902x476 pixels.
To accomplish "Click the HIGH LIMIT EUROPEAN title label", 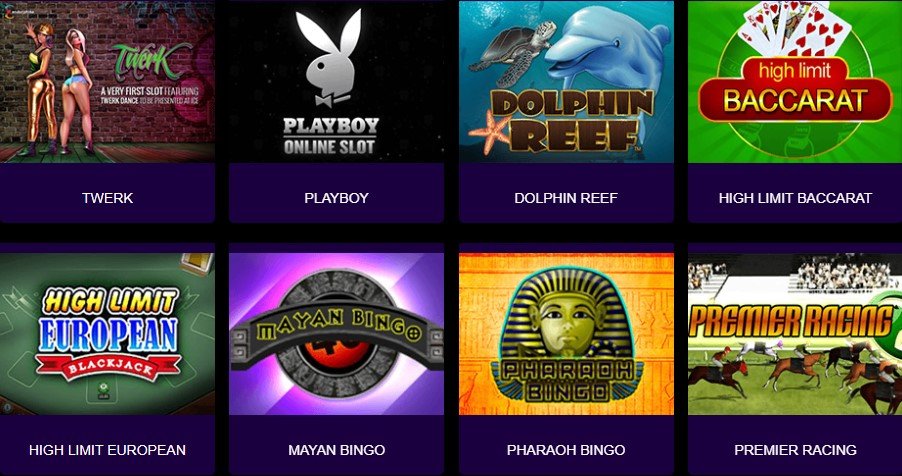I will click(x=108, y=450).
